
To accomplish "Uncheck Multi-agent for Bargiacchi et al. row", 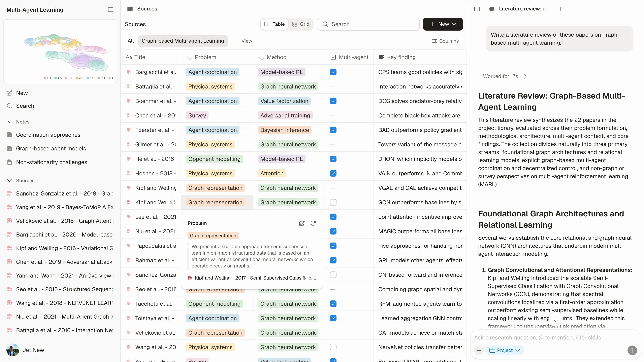I will click(x=333, y=72).
